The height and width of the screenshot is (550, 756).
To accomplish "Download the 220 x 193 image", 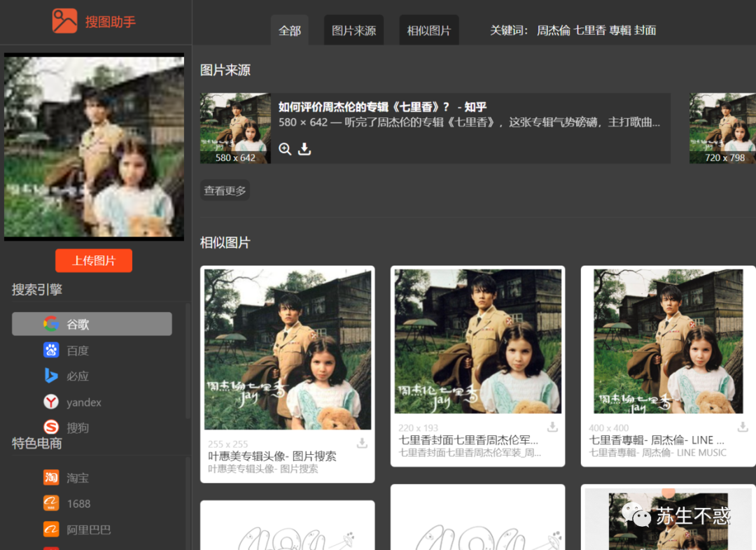I will pyautogui.click(x=552, y=427).
